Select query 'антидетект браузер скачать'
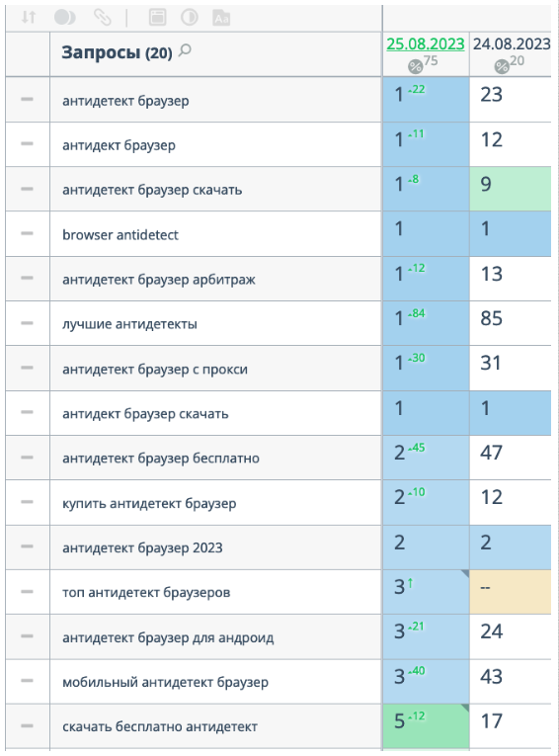This screenshot has height=756, width=559. pyautogui.click(x=152, y=190)
